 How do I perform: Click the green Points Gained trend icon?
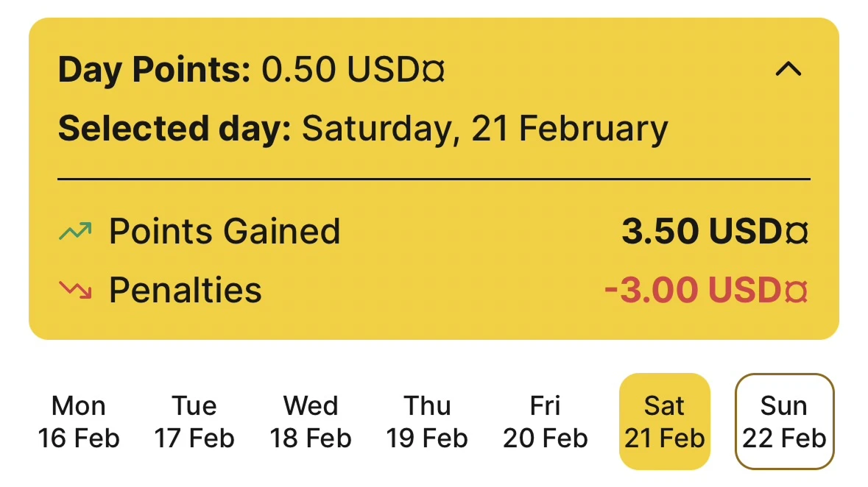(x=74, y=230)
